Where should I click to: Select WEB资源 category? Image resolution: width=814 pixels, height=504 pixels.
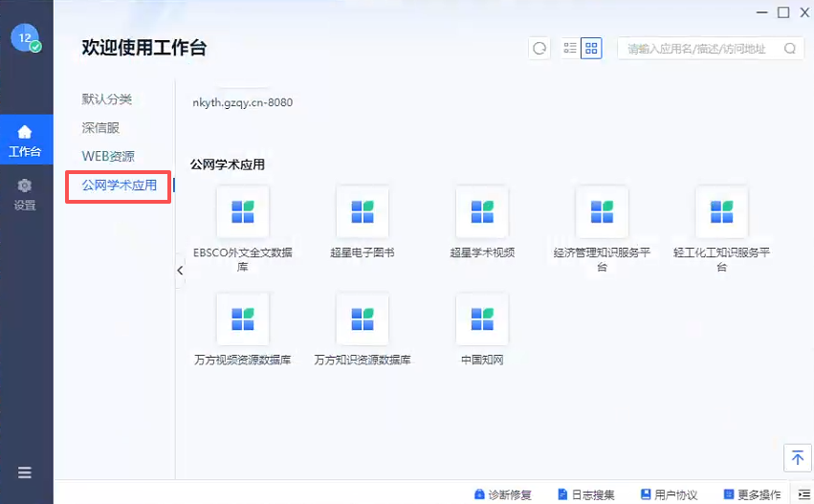pos(108,156)
